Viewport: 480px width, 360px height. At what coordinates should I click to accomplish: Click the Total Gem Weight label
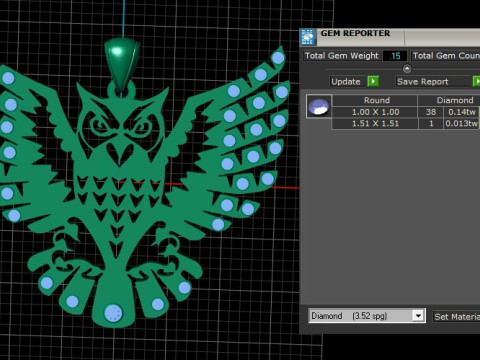pos(342,56)
